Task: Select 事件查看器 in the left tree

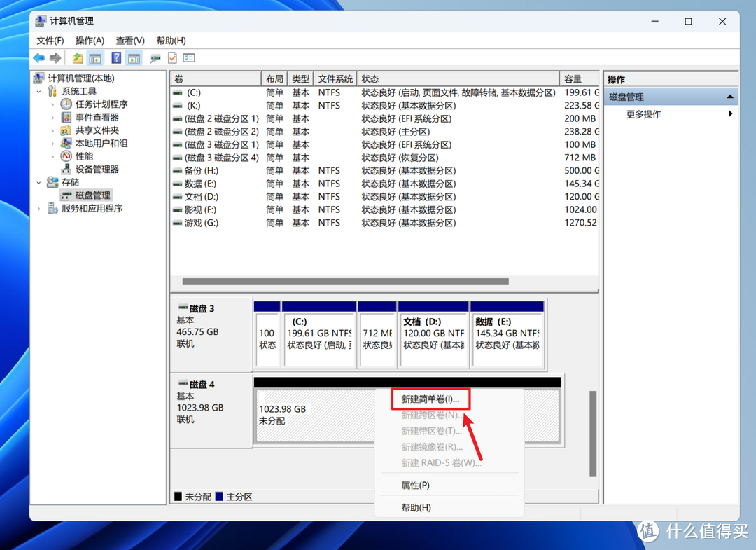Action: (x=97, y=117)
